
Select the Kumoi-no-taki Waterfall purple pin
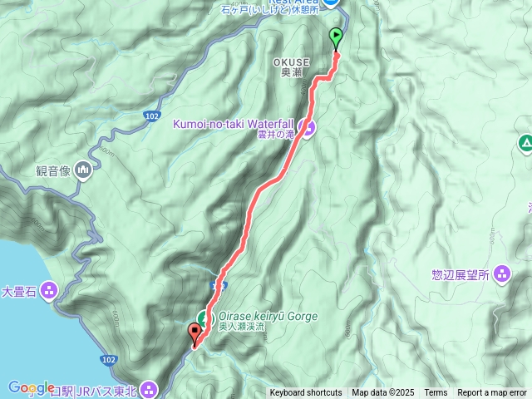307,128
